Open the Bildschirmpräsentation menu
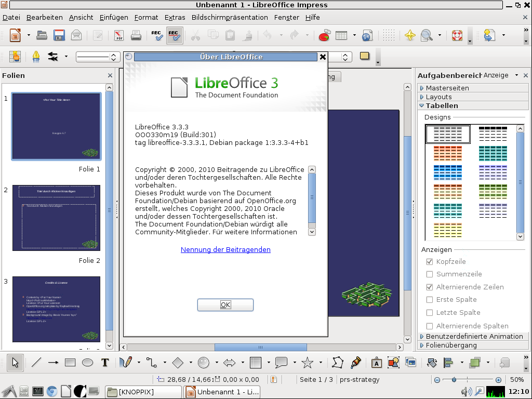532x399 pixels. 230,17
